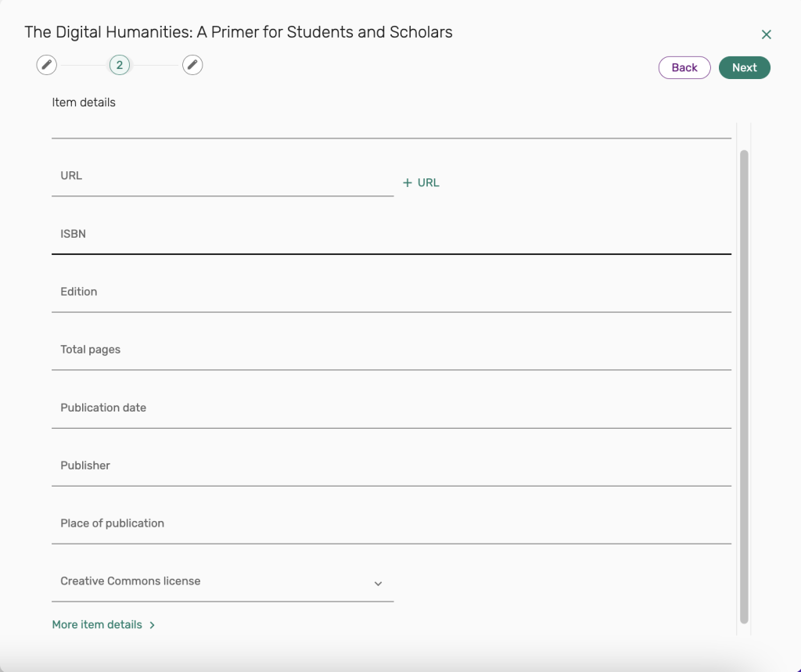The height and width of the screenshot is (672, 801).
Task: Click the Publisher input field
Action: pos(391,466)
